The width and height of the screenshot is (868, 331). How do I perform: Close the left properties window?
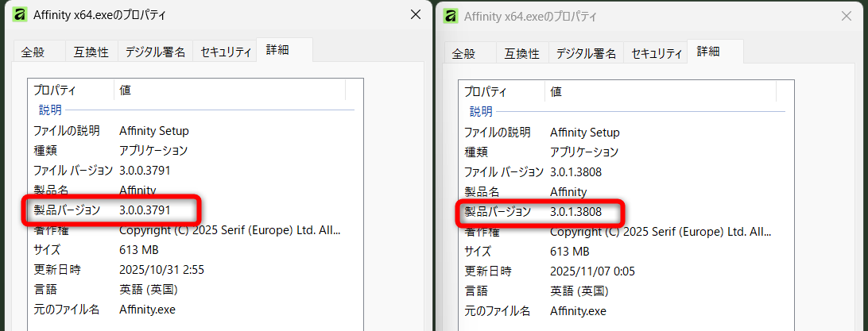tap(415, 15)
